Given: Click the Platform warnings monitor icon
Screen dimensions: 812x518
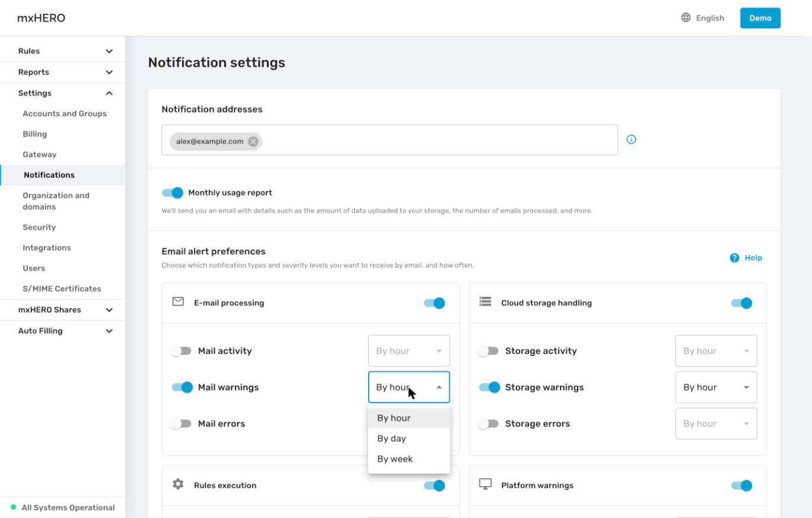Looking at the screenshot, I should coord(485,484).
